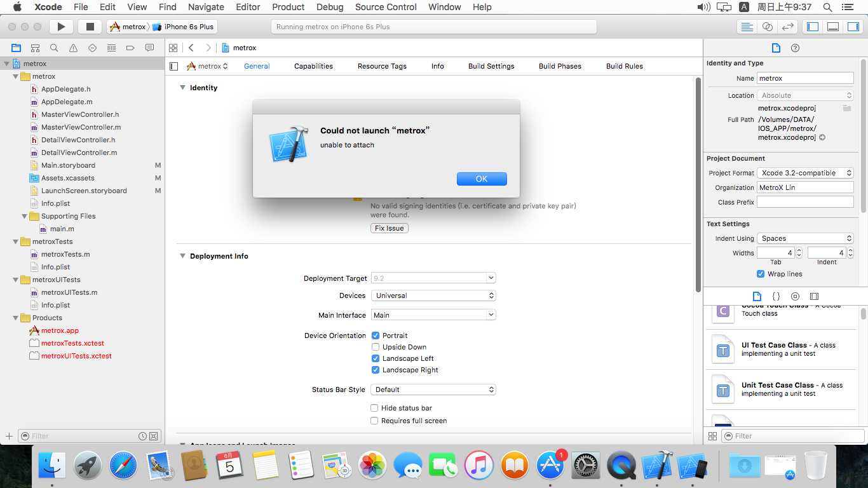Open the Breakpoint navigator icon
The height and width of the screenshot is (488, 868).
pyautogui.click(x=130, y=48)
